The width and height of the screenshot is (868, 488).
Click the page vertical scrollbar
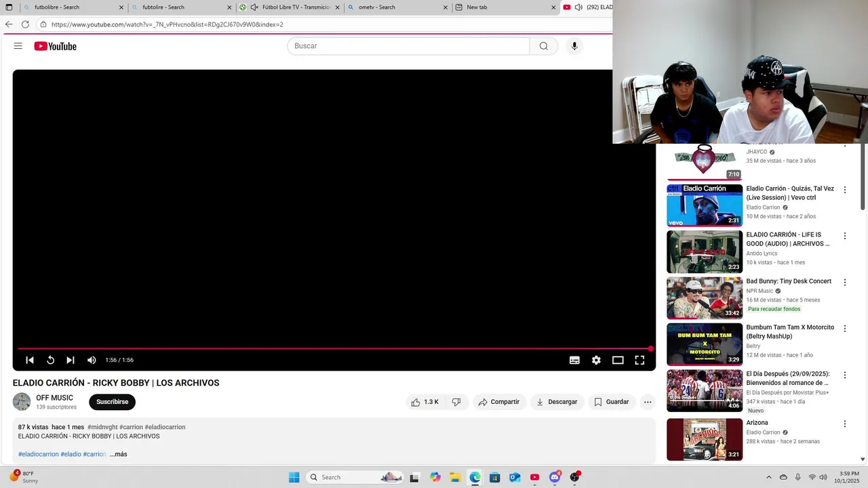(x=863, y=176)
